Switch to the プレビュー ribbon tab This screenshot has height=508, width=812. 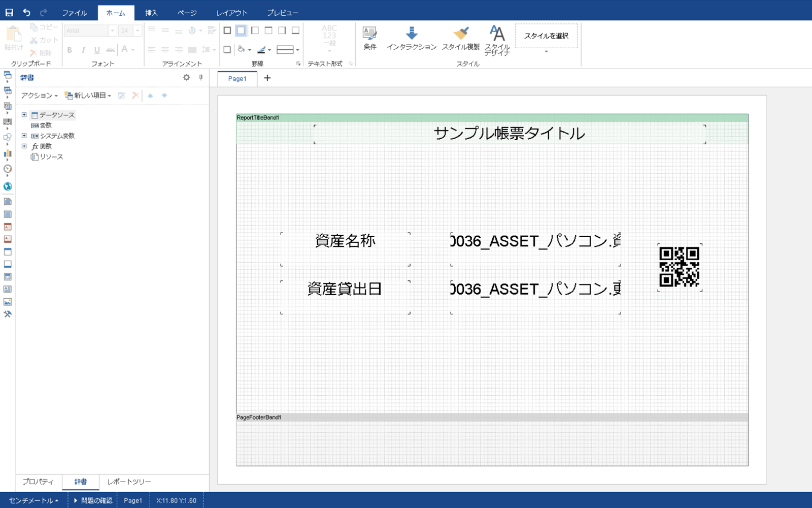[283, 13]
